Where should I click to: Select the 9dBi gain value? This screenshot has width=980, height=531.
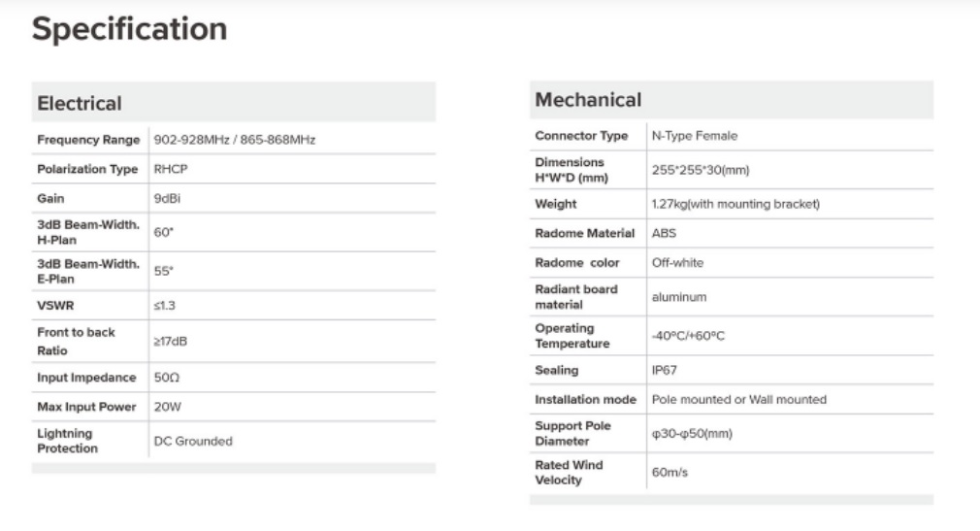(167, 198)
